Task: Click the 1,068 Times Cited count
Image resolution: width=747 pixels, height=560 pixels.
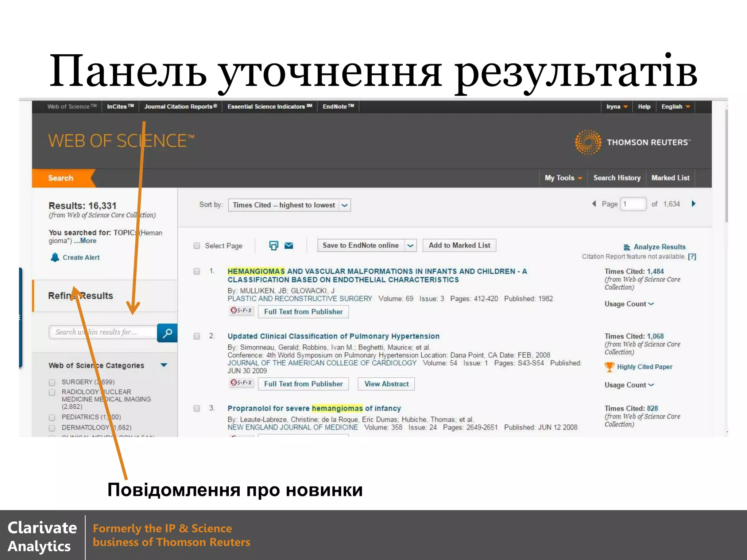Action: [x=655, y=336]
